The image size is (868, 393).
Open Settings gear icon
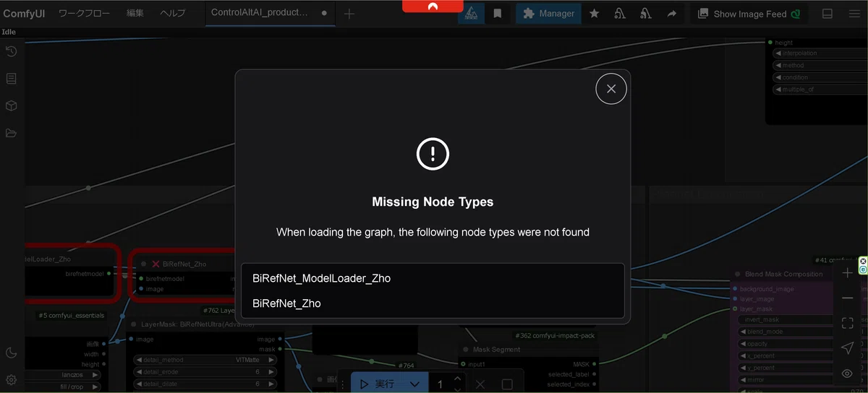(x=11, y=380)
